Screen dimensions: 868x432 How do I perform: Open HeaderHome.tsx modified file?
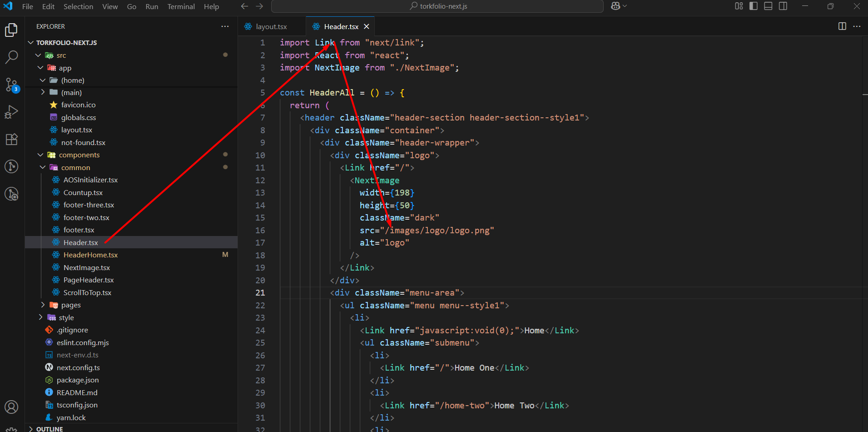pos(131,255)
